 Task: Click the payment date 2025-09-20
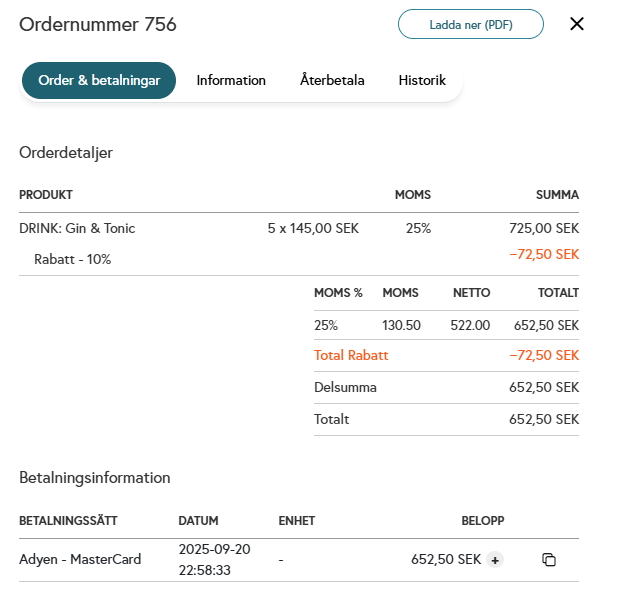(x=215, y=549)
